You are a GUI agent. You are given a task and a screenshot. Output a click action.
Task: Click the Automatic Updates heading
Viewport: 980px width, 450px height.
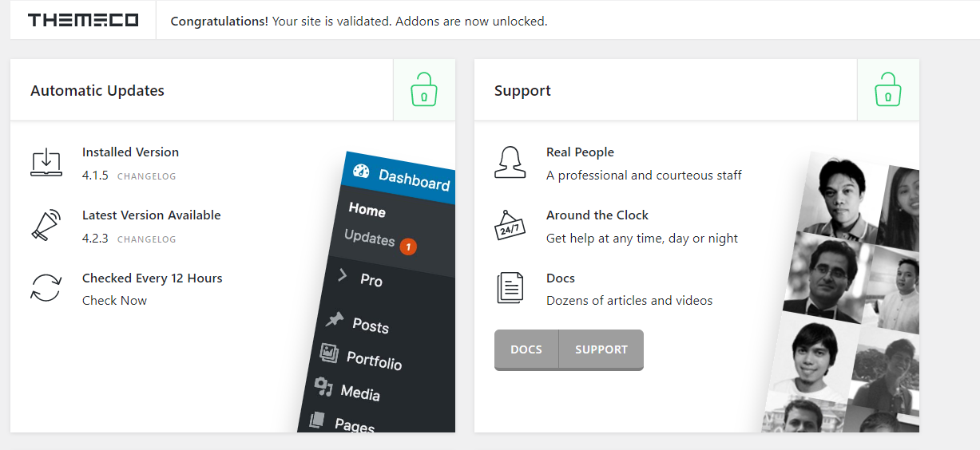(97, 91)
